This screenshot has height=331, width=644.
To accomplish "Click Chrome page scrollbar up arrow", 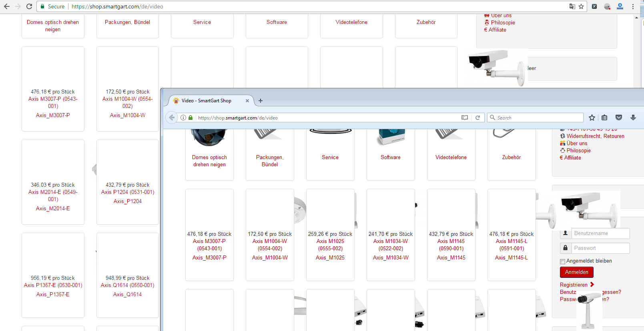I will coord(636,18).
